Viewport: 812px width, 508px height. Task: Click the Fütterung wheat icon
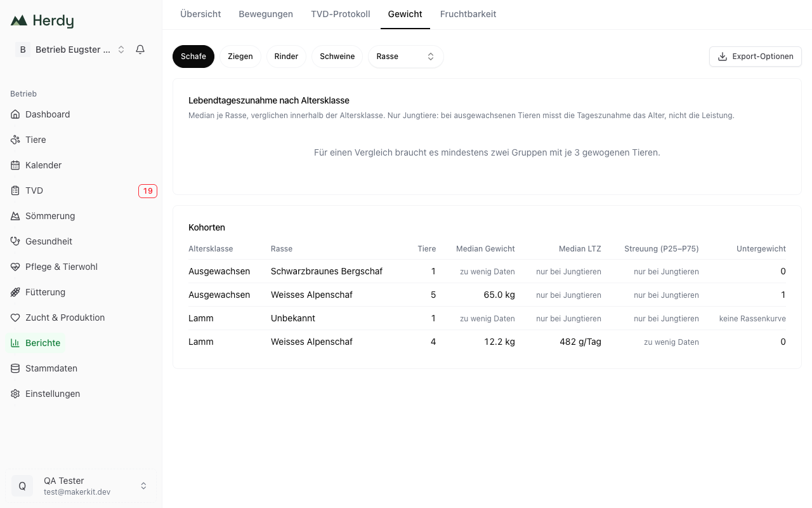tap(16, 292)
